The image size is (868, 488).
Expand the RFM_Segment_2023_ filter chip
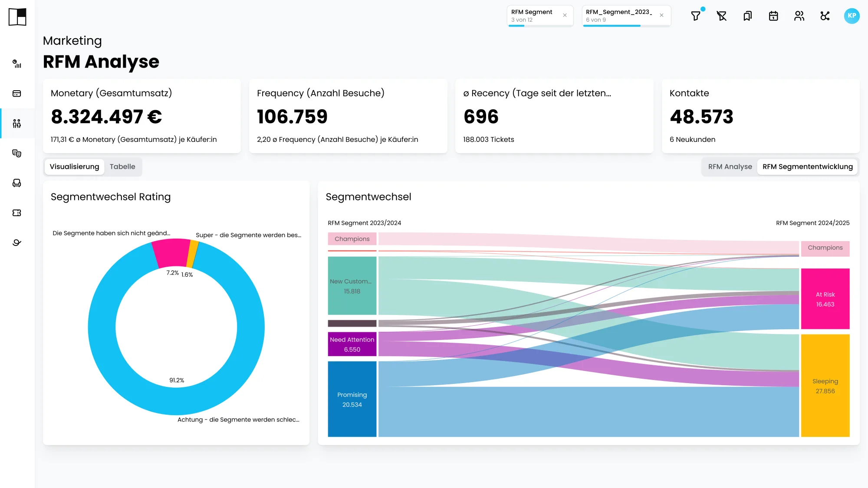619,16
